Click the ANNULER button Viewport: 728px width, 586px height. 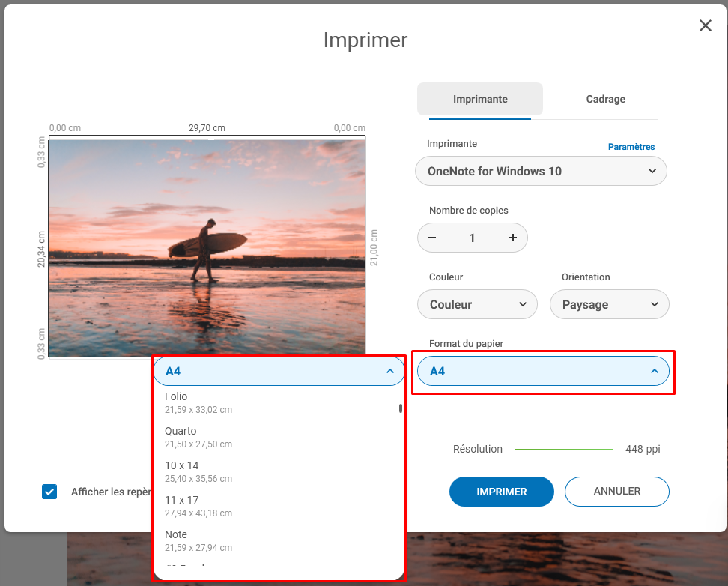(616, 491)
